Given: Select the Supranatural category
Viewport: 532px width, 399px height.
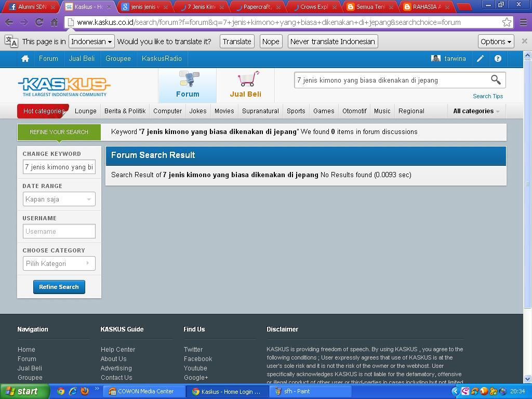Looking at the screenshot, I should pos(260,111).
